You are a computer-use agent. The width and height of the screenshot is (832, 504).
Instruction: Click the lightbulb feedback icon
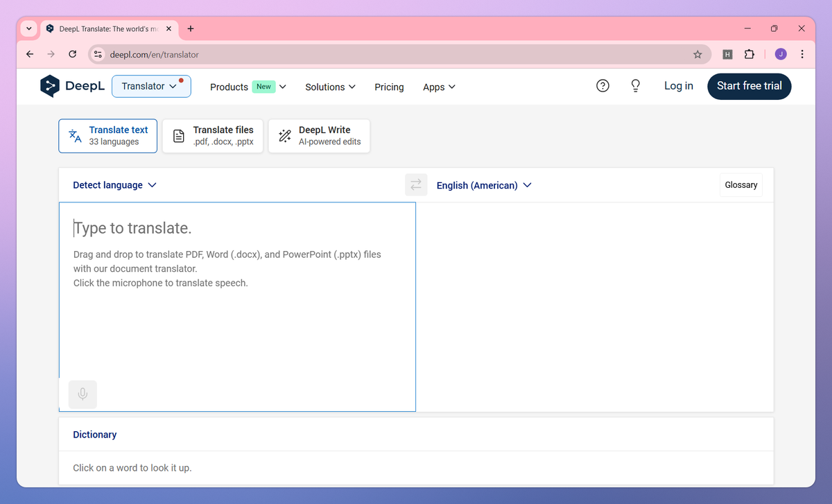(x=635, y=85)
